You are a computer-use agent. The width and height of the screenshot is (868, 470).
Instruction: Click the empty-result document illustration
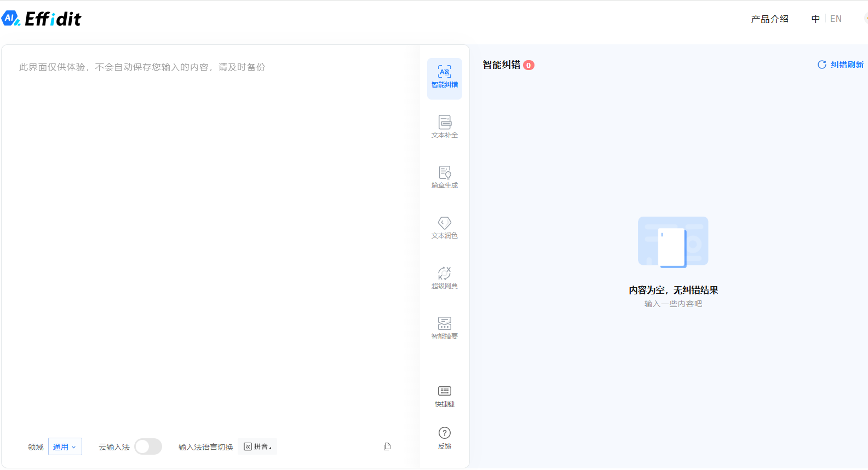point(673,242)
